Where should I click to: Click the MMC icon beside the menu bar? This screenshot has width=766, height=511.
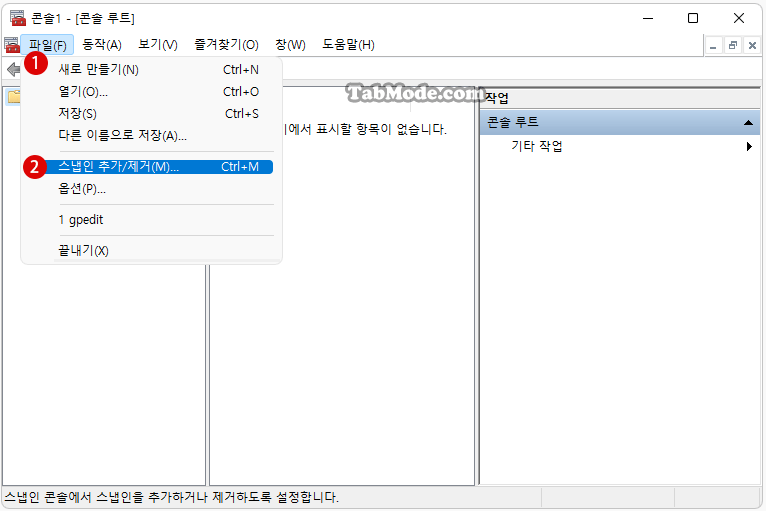[12, 45]
